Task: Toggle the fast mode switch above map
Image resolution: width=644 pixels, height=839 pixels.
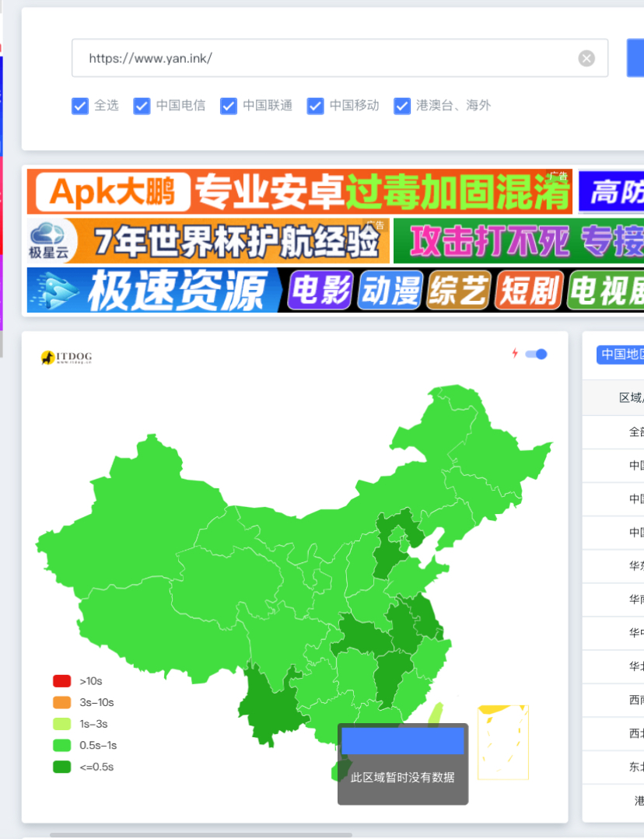Action: tap(536, 354)
